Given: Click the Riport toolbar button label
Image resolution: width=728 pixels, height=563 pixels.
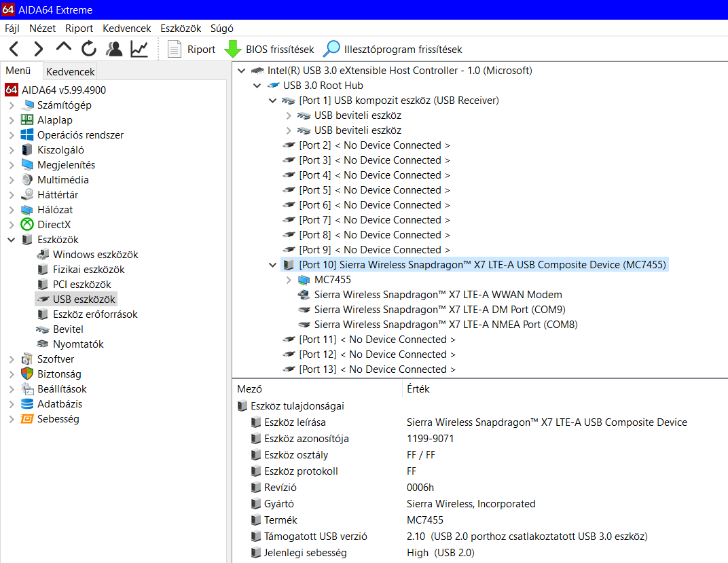Looking at the screenshot, I should (x=201, y=49).
